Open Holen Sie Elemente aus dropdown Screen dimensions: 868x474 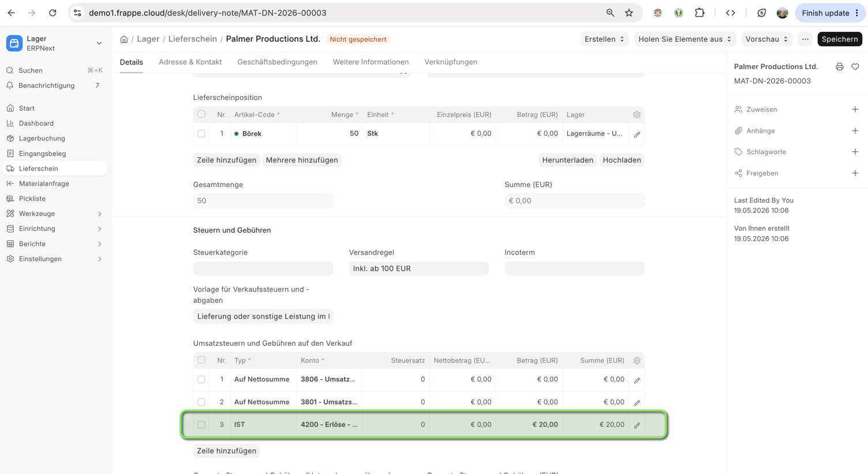click(x=685, y=39)
